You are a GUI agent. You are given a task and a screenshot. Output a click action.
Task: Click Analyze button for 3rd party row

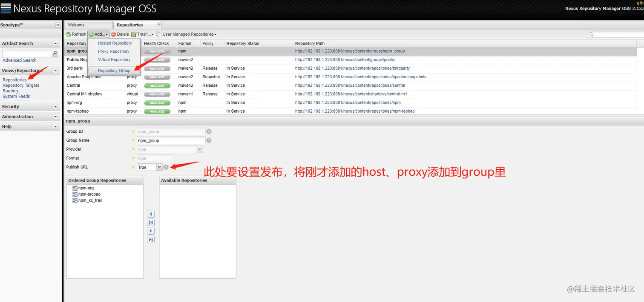point(157,68)
